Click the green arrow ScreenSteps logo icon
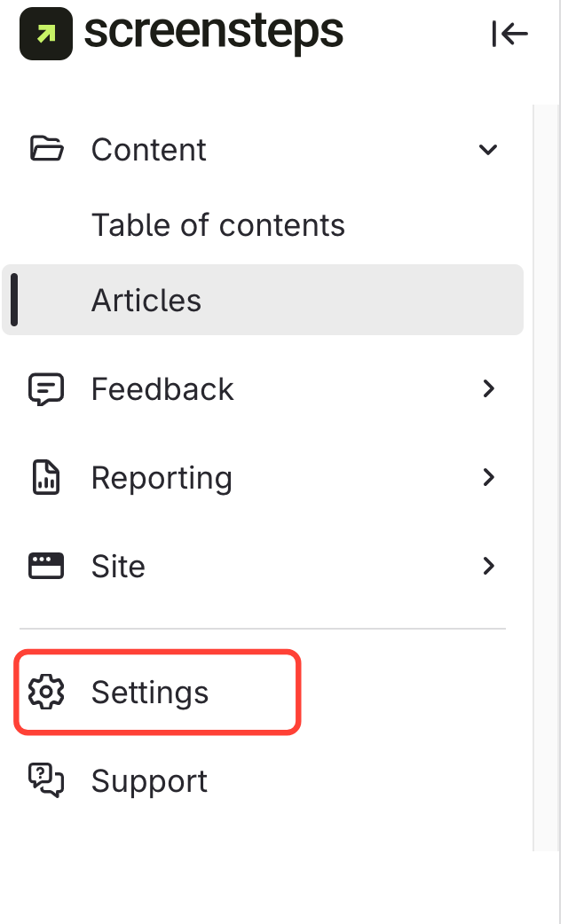 pos(46,34)
